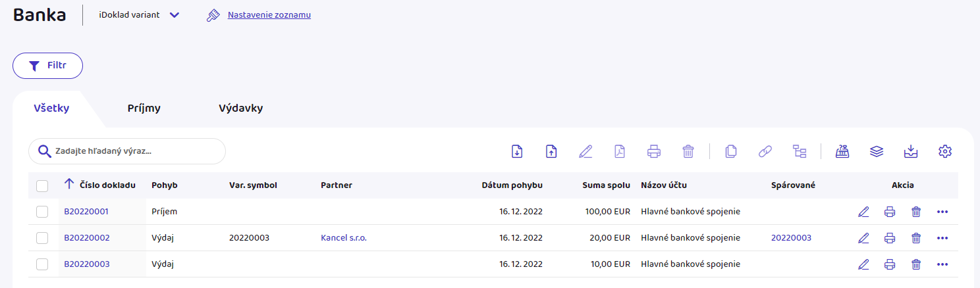Click the document with up-arrow toolbar icon

click(x=551, y=151)
